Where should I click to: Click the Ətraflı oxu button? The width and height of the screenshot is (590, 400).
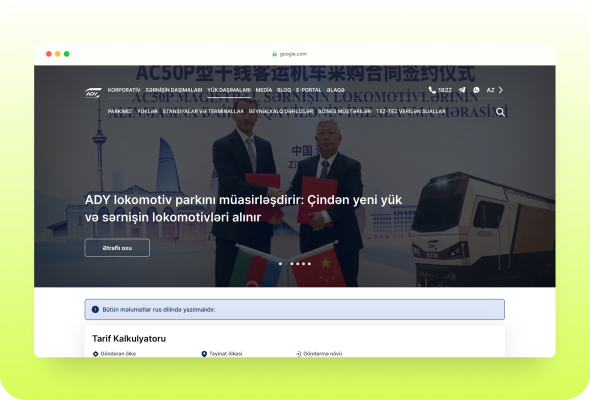click(x=117, y=248)
